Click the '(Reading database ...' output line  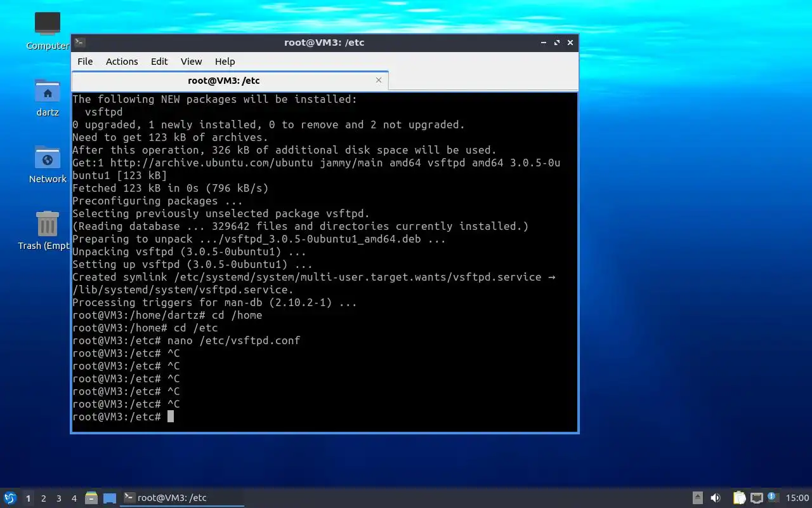tap(301, 226)
